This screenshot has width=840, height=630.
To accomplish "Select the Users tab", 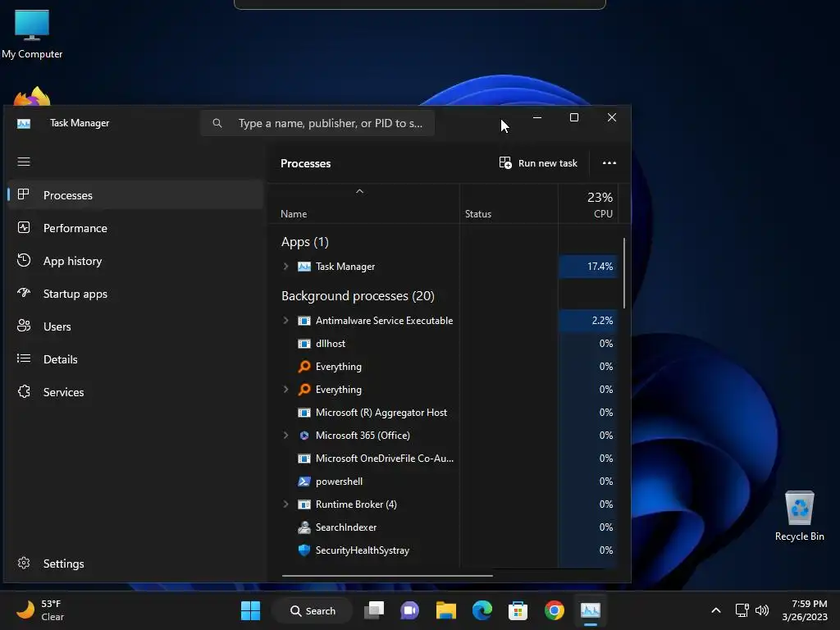I will tap(135, 326).
